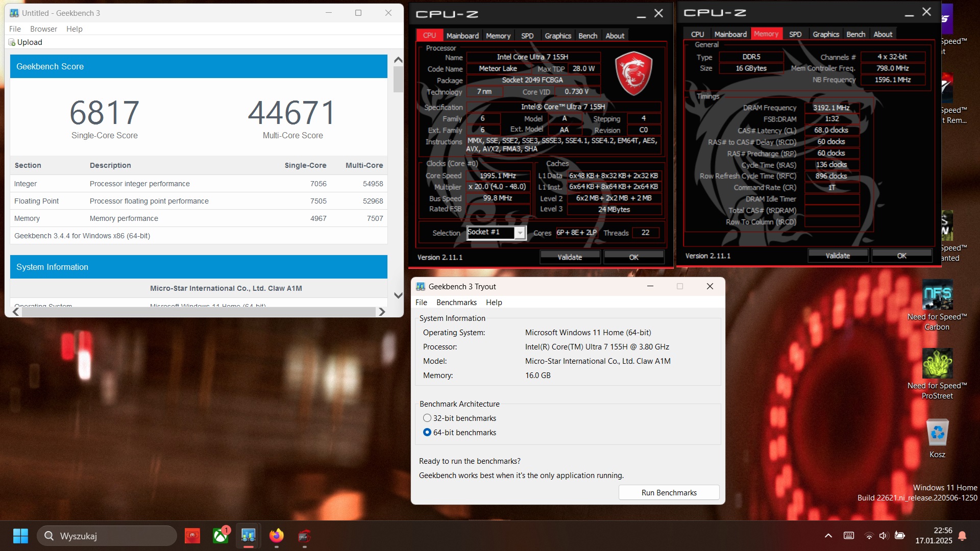Screen dimensions: 980x551
Task: Click the Geekbench scroll up arrow
Action: (x=399, y=60)
